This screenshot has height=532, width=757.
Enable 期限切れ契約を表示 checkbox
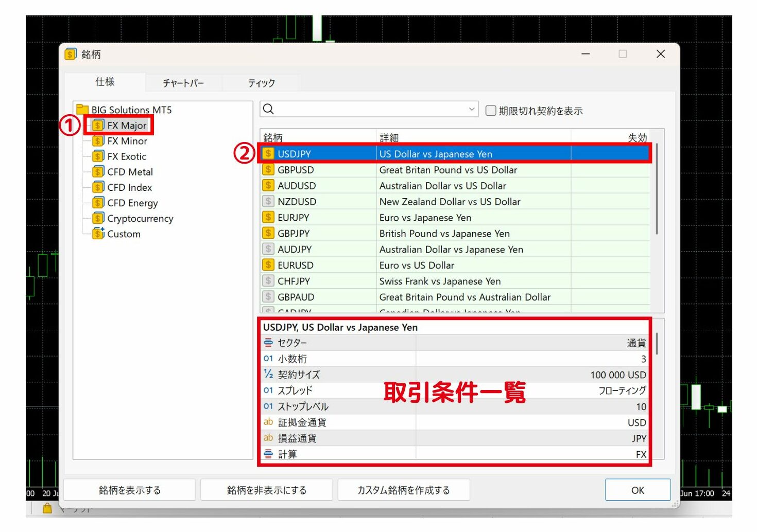click(491, 110)
